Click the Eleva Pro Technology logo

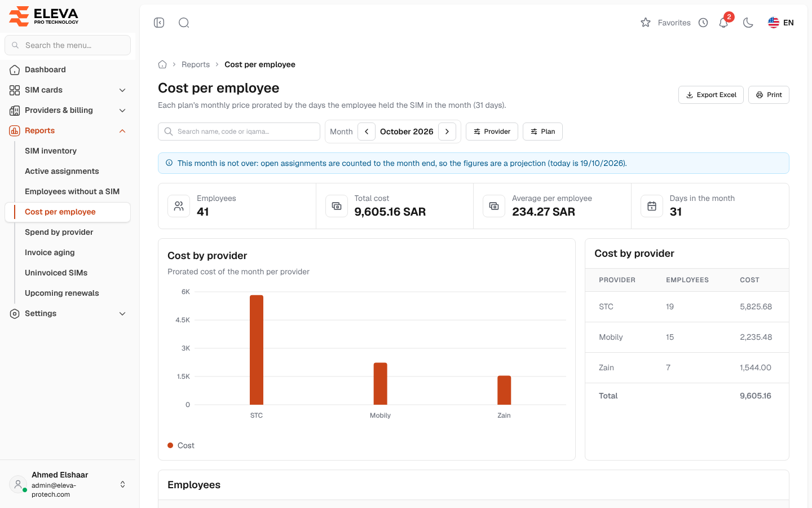pyautogui.click(x=44, y=16)
